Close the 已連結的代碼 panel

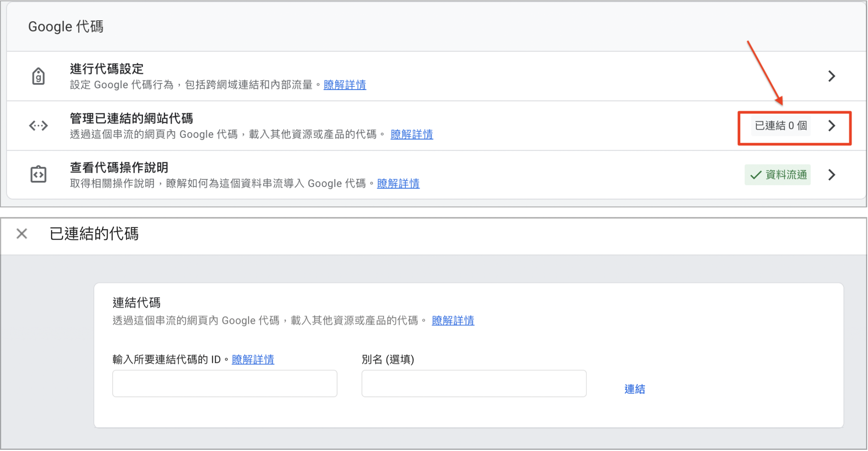tap(22, 234)
